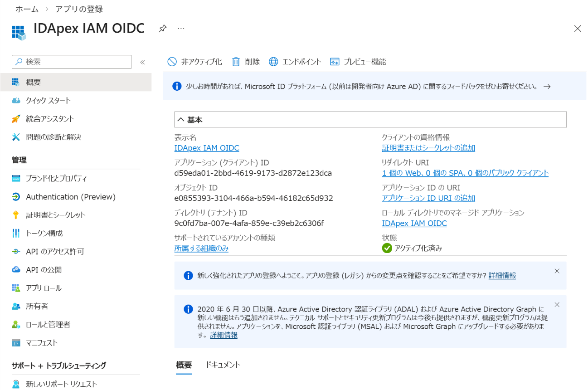This screenshot has height=390, width=588.
Task: Click the feedback banner arrow
Action: click(547, 86)
